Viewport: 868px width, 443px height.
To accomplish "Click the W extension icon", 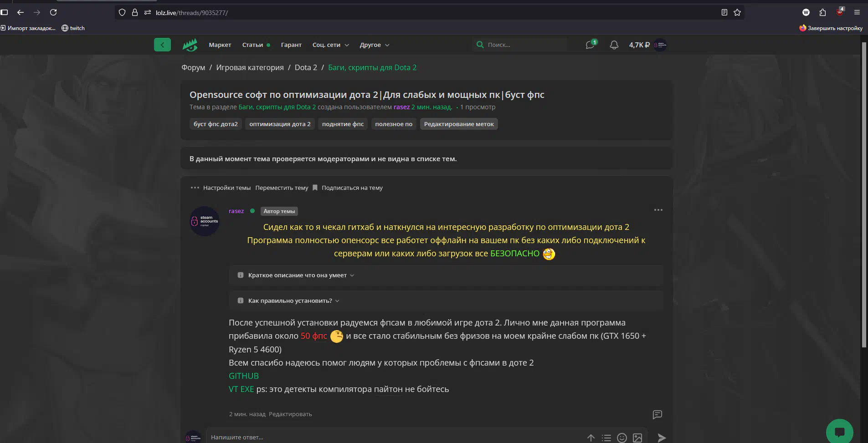I will (x=806, y=12).
